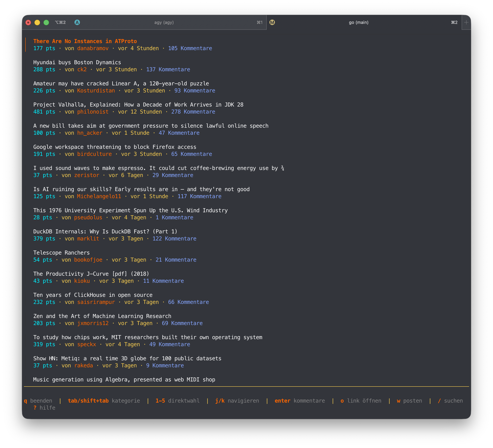Click 93 Kommentare on Linear A story

click(195, 90)
